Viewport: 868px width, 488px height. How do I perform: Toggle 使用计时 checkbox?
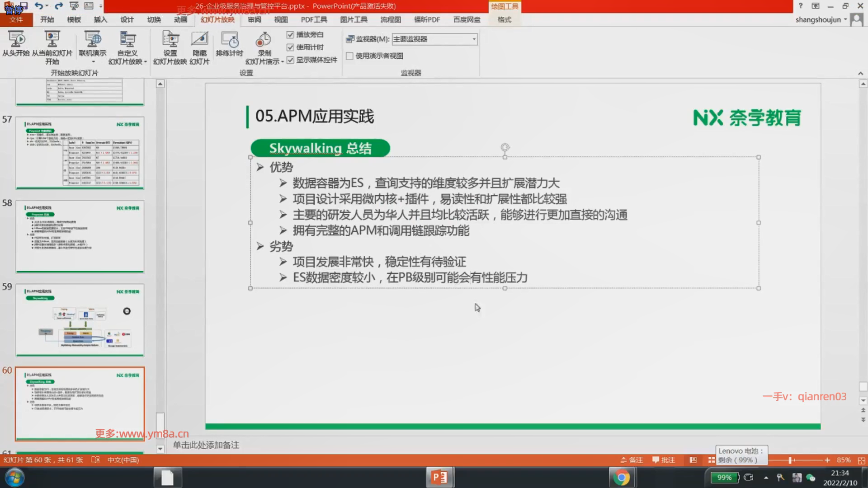290,47
